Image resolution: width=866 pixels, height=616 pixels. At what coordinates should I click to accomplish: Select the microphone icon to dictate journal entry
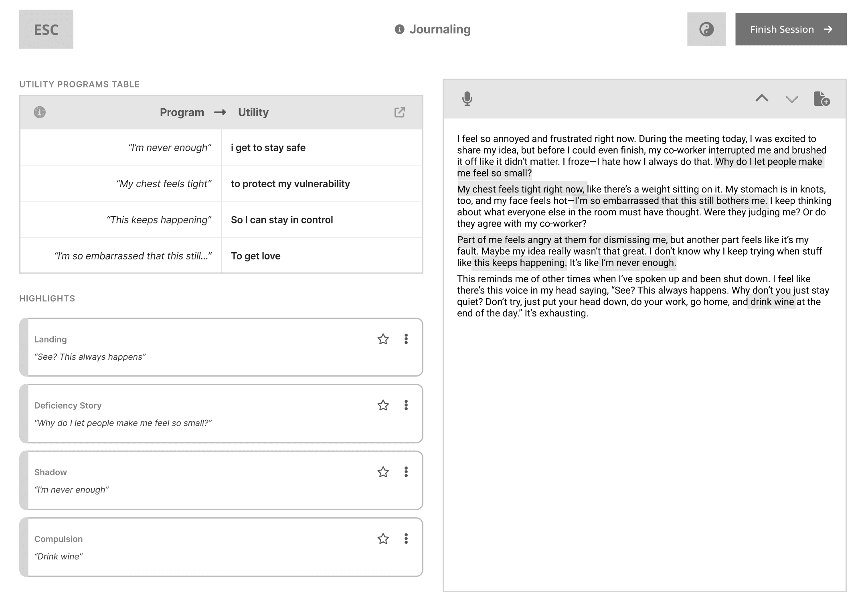467,99
